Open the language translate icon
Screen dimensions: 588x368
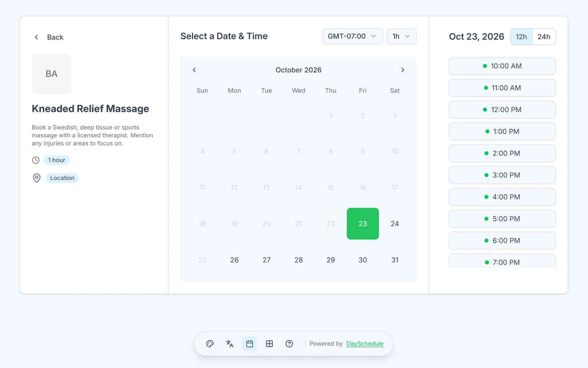(230, 344)
